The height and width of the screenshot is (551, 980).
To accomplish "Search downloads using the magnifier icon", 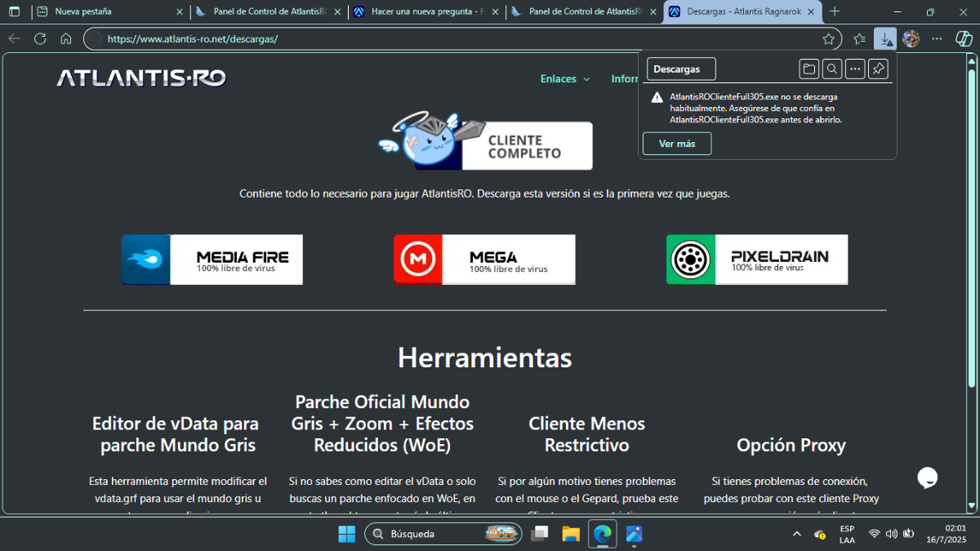I will point(831,69).
